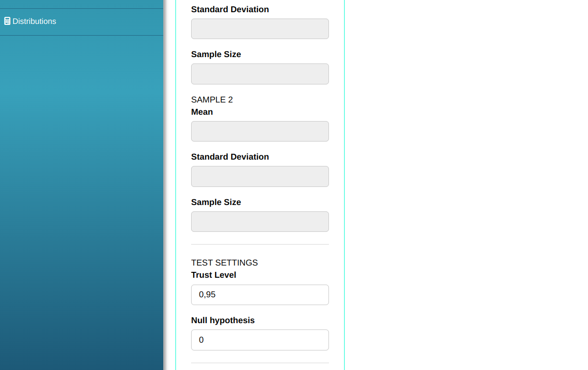Click the top Standard Deviation label
This screenshot has width=588, height=370.
pos(230,9)
